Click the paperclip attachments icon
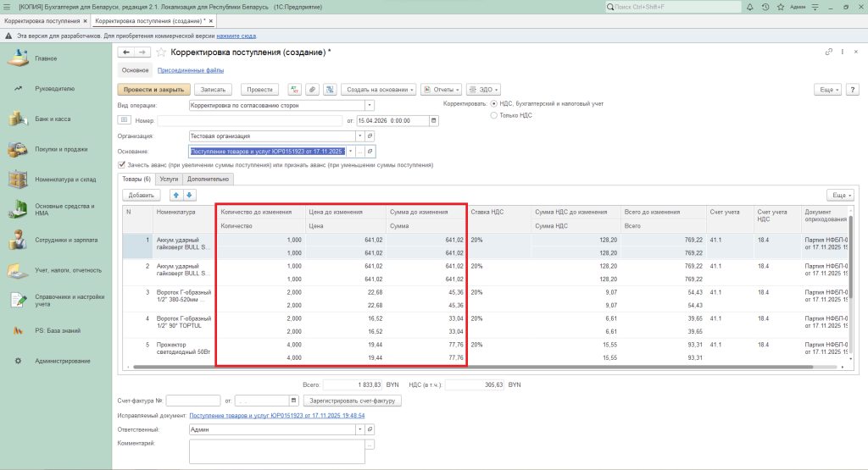Viewport: 868px width, 470px height. pos(312,89)
